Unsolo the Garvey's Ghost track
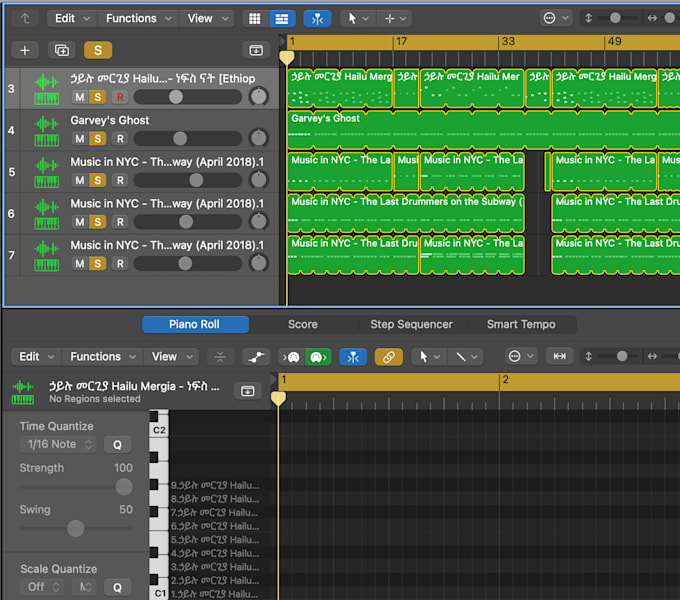Image resolution: width=680 pixels, height=600 pixels. click(x=98, y=139)
